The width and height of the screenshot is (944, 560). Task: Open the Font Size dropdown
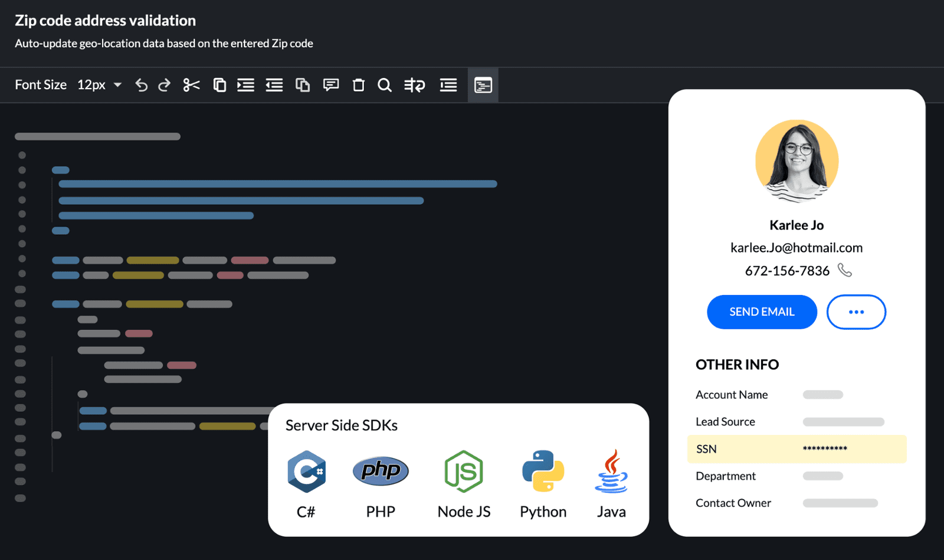99,85
